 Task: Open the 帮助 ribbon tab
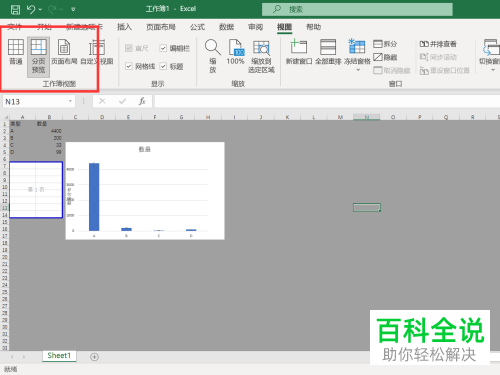click(x=314, y=27)
